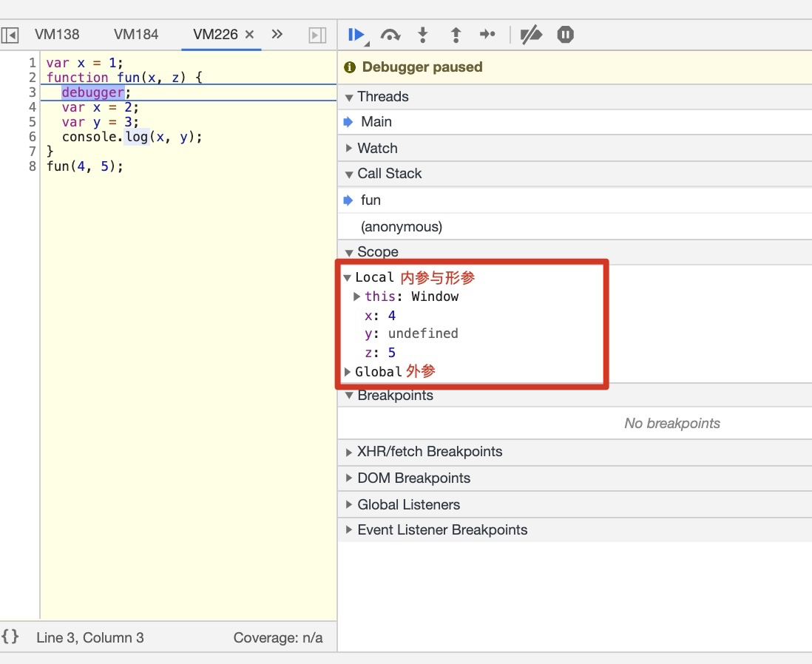The height and width of the screenshot is (664, 812).
Task: Toggle pause on exceptions
Action: click(x=565, y=35)
